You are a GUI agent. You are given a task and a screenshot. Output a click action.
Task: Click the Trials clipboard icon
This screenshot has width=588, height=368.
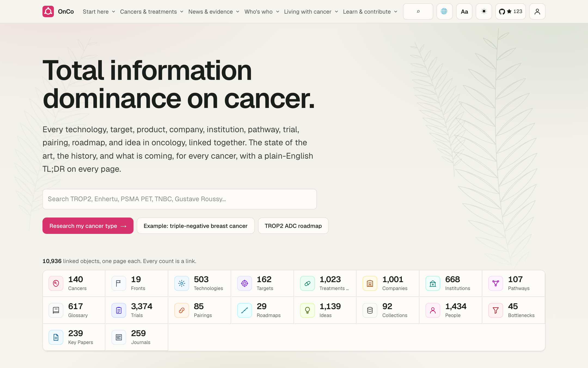pos(119,310)
